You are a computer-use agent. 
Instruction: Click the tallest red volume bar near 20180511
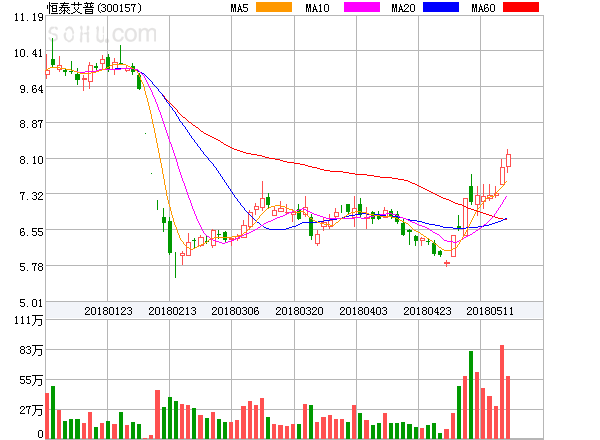coord(502,392)
